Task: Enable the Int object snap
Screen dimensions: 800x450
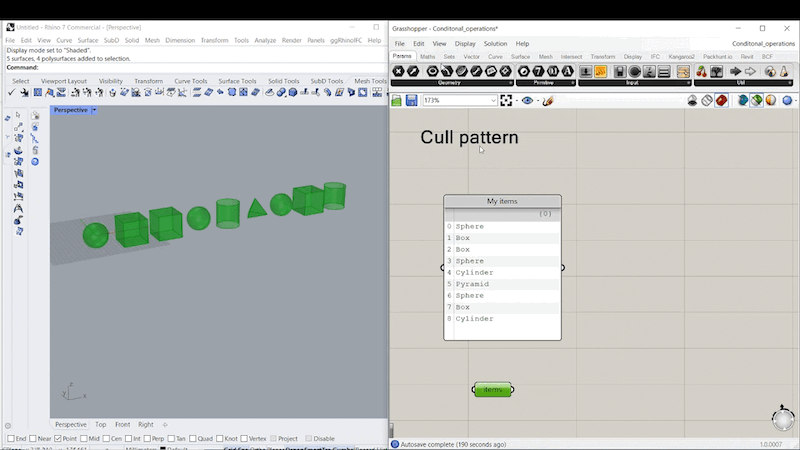Action: (129, 439)
